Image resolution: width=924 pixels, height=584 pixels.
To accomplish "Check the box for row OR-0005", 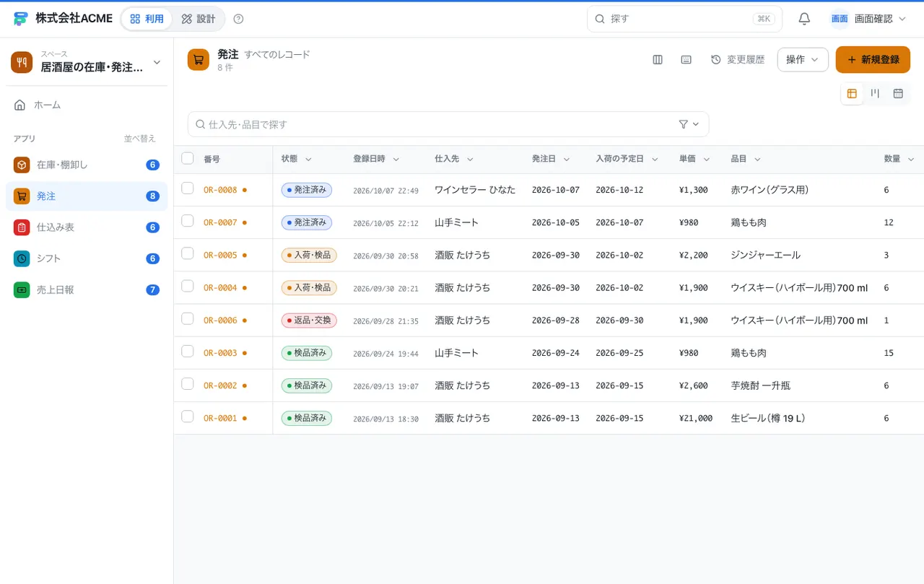I will click(x=188, y=253).
